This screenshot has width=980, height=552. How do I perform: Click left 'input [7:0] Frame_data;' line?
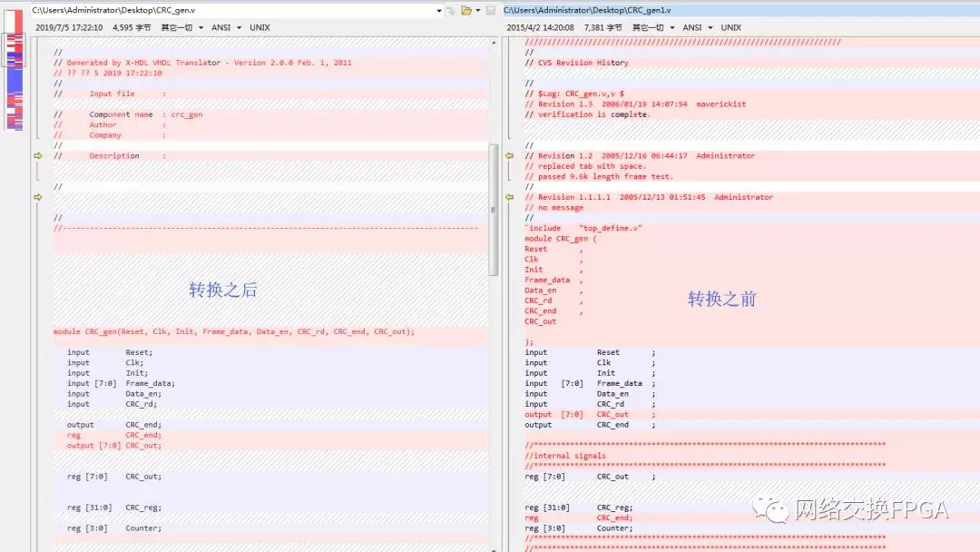coord(122,383)
